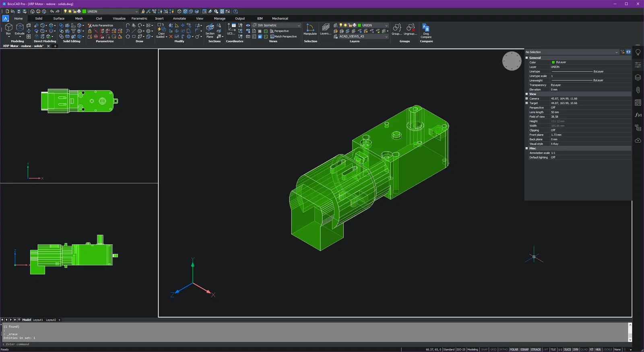Open the parameters f(x) panel icon
644x352 pixels.
(x=638, y=115)
